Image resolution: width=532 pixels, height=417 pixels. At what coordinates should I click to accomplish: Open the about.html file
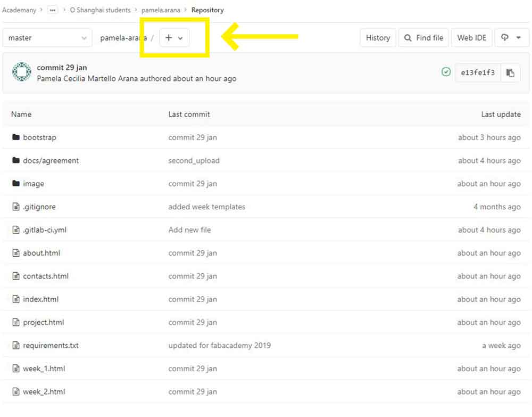41,253
